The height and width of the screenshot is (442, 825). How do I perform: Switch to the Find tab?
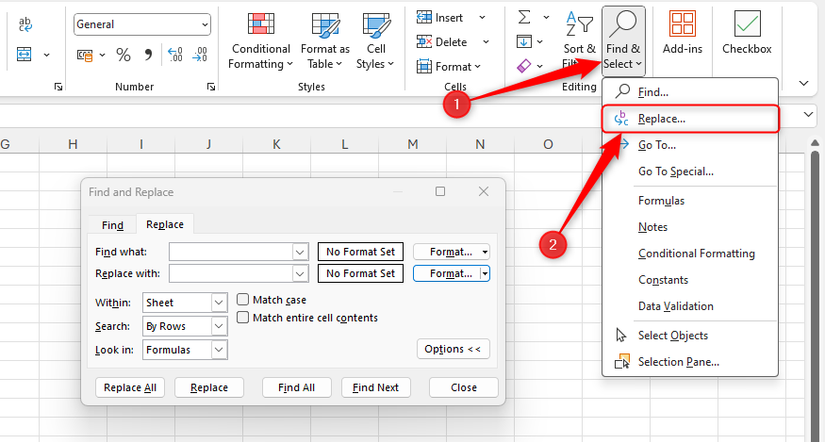(x=112, y=225)
